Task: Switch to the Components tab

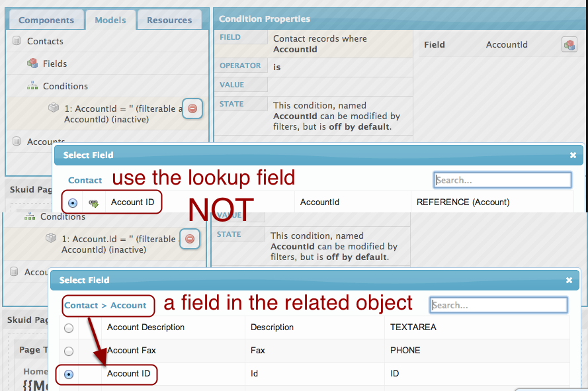Action: click(x=46, y=20)
